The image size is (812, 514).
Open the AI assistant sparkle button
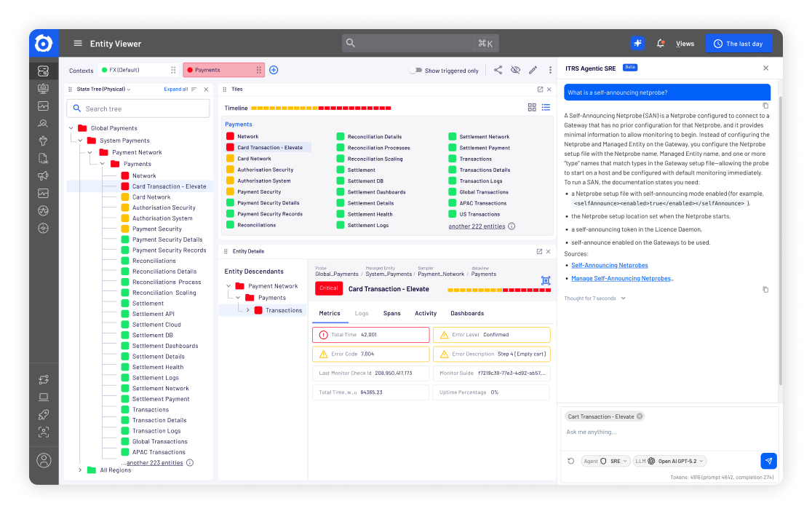click(638, 44)
